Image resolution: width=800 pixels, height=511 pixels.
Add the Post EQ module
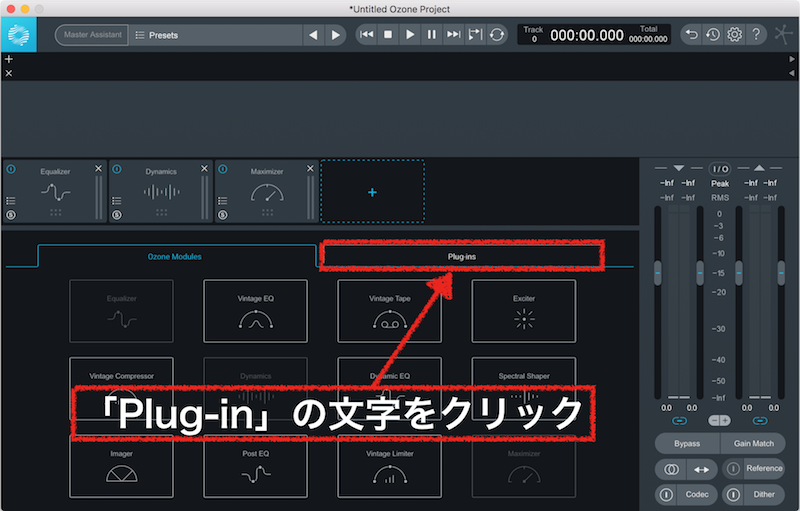click(x=256, y=468)
